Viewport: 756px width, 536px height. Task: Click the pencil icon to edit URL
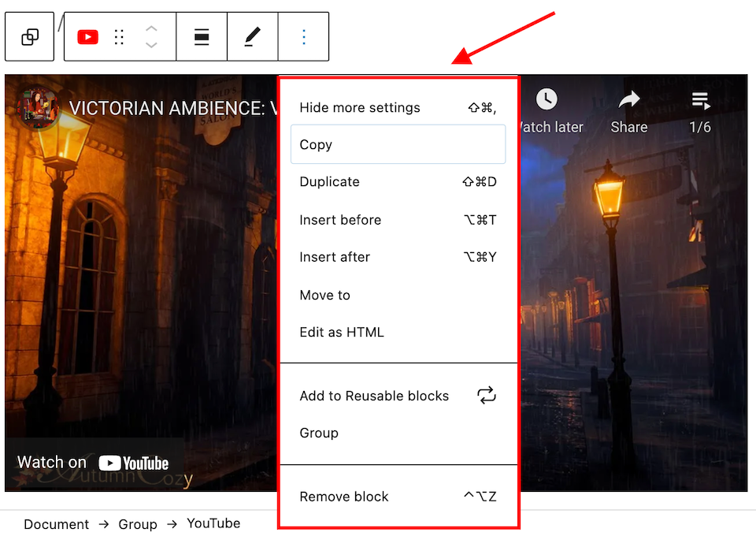click(x=252, y=36)
